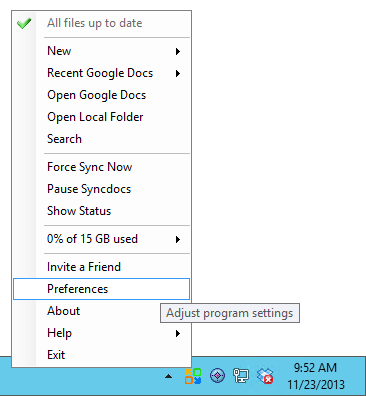Expand the New submenu arrow
This screenshot has width=366, height=396.
tap(178, 51)
